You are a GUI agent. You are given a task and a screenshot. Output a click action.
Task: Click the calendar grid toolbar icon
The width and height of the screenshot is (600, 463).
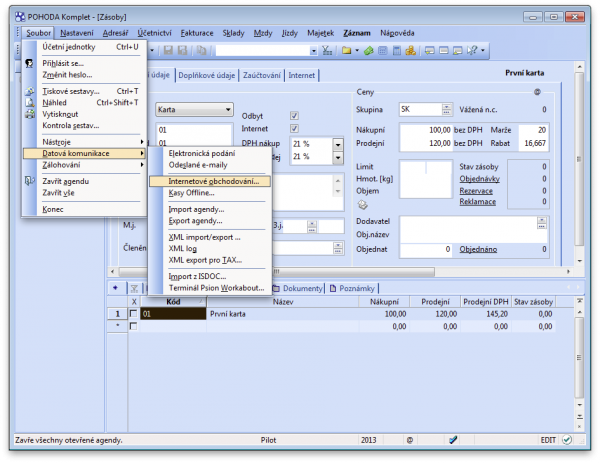click(382, 50)
